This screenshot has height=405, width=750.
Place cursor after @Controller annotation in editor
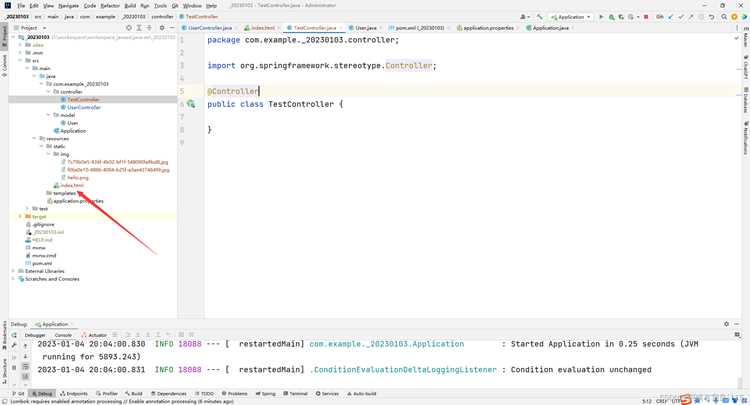tap(259, 91)
